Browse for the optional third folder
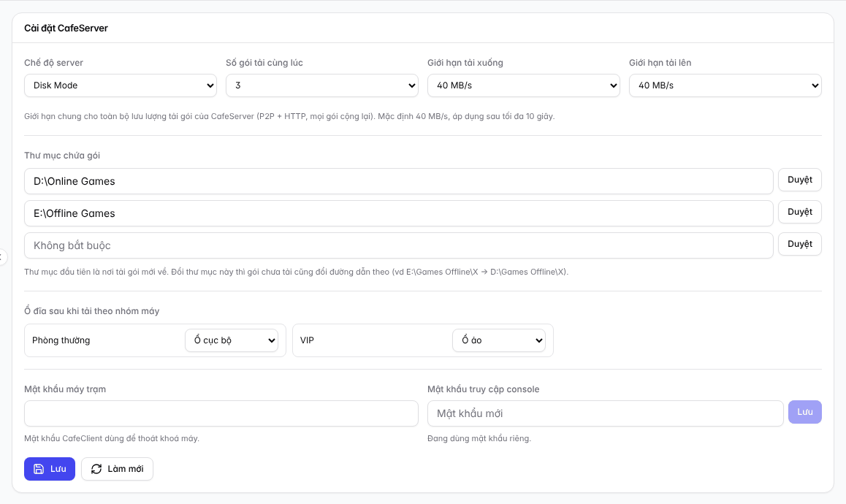846x504 pixels. click(x=799, y=244)
